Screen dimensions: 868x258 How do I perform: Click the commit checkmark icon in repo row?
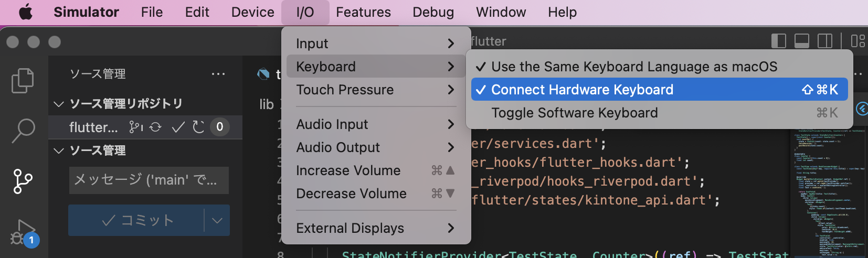click(x=178, y=127)
